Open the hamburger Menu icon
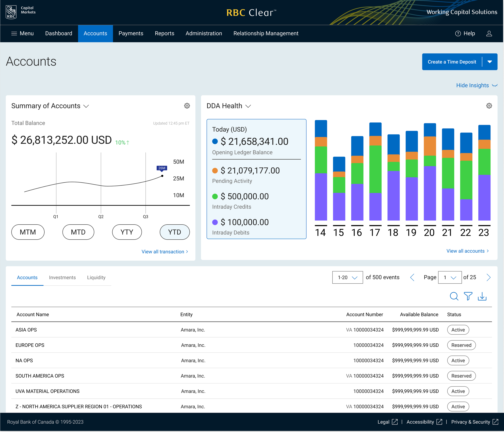 click(14, 33)
